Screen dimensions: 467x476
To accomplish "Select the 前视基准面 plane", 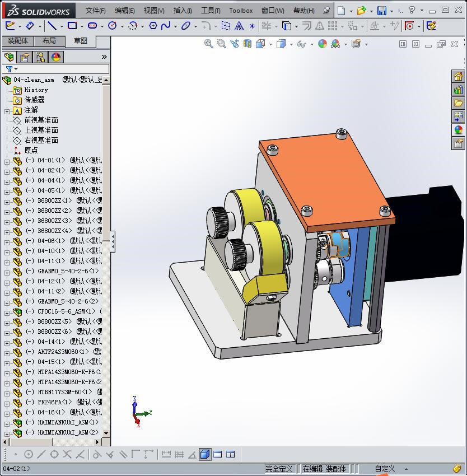I will coord(41,120).
